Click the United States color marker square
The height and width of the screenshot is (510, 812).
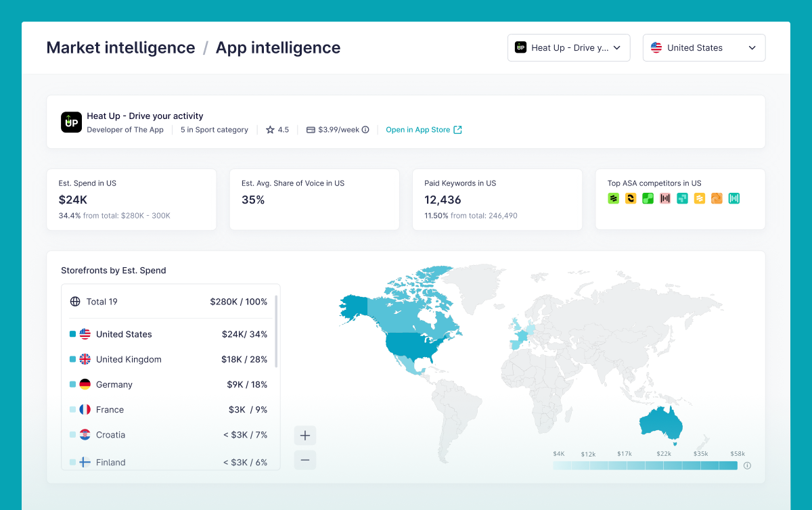[72, 334]
